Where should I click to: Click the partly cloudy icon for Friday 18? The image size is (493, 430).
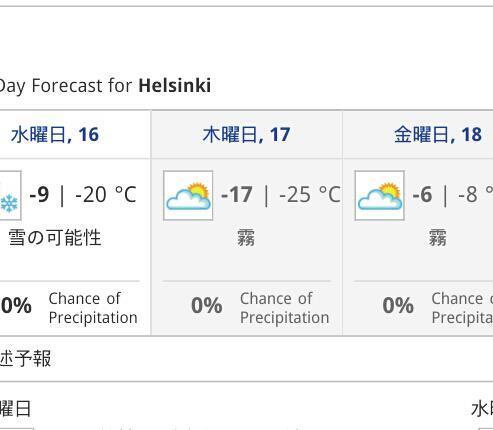tap(379, 195)
